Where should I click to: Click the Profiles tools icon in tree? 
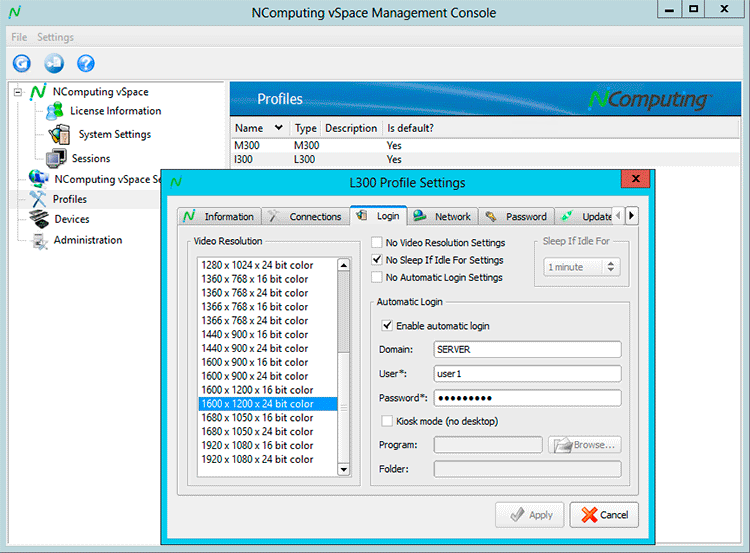38,199
